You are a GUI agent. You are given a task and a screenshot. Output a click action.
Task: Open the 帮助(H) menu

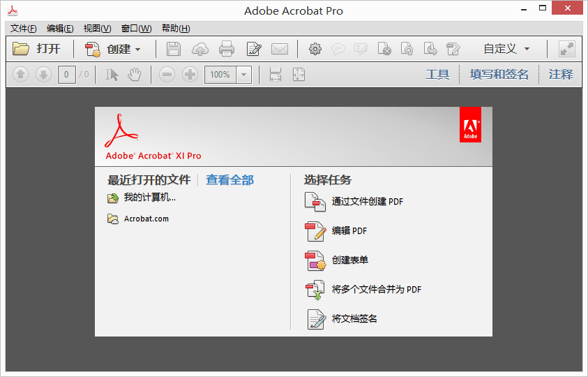pyautogui.click(x=176, y=29)
